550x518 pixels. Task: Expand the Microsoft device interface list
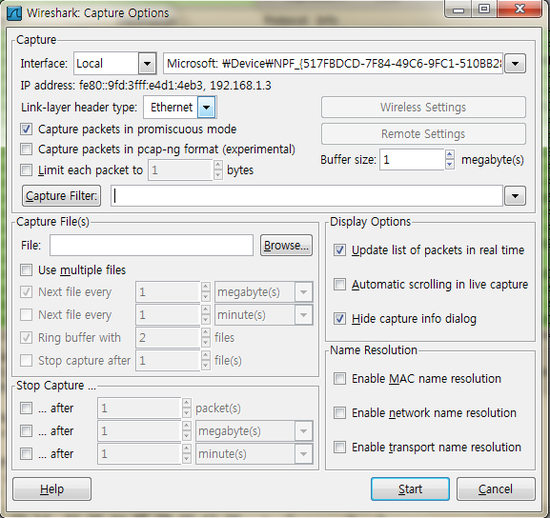515,63
